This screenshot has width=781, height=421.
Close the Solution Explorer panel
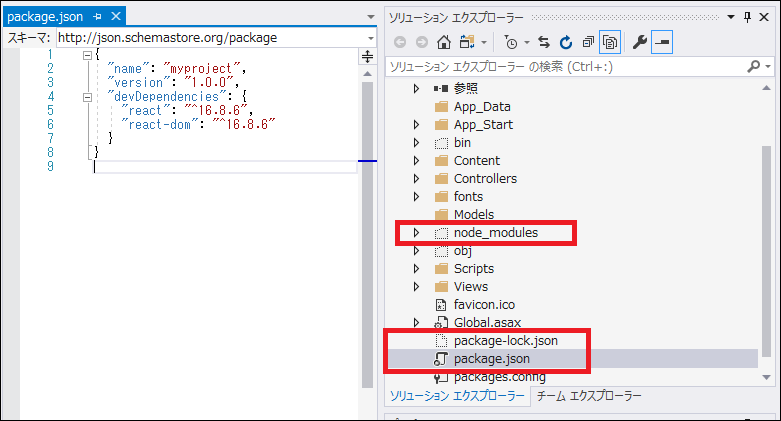point(764,17)
